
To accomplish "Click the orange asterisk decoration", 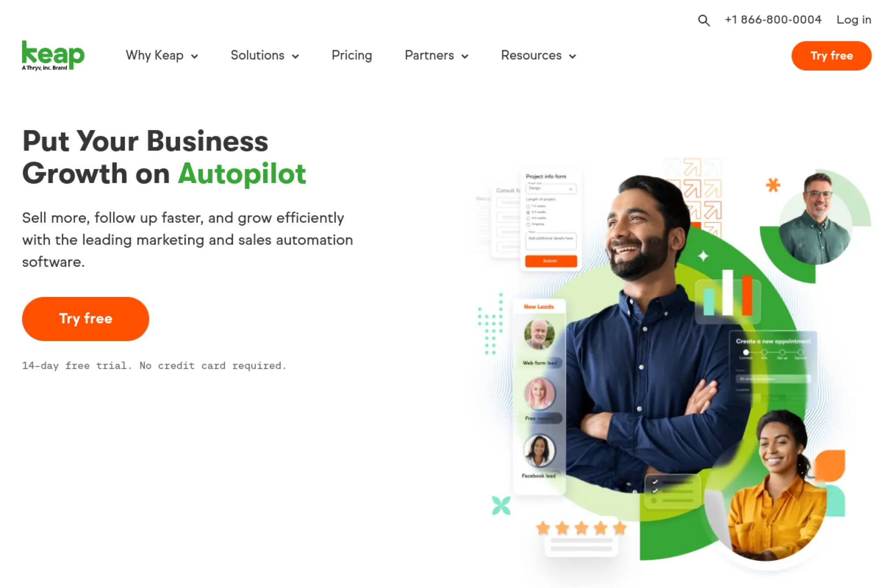I will point(773,185).
